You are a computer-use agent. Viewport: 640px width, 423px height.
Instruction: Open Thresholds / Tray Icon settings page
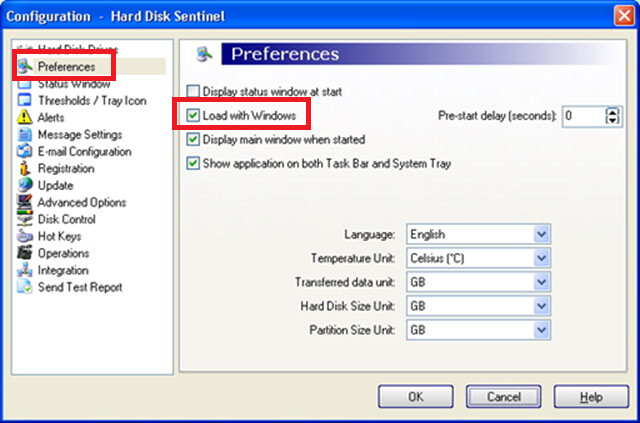92,100
